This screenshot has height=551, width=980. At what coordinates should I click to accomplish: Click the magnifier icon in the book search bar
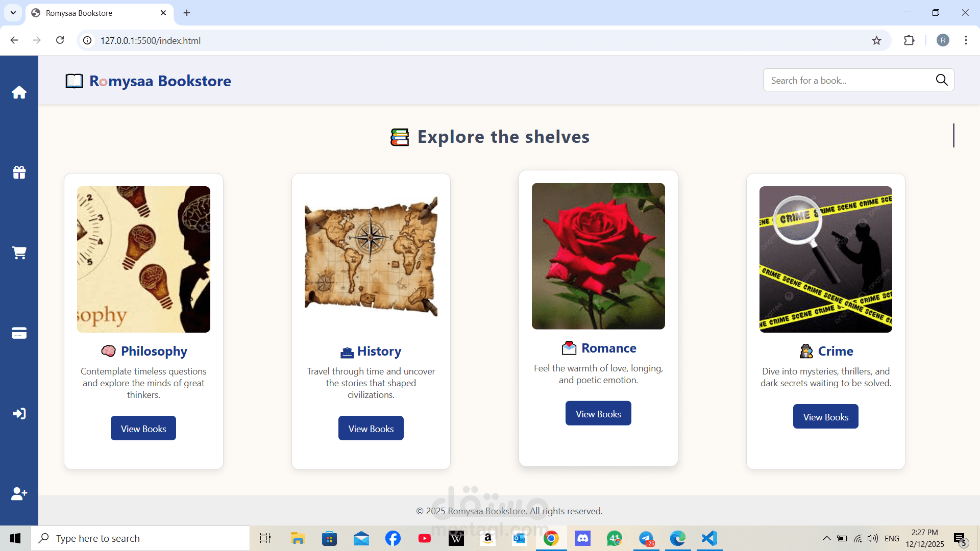coord(942,80)
